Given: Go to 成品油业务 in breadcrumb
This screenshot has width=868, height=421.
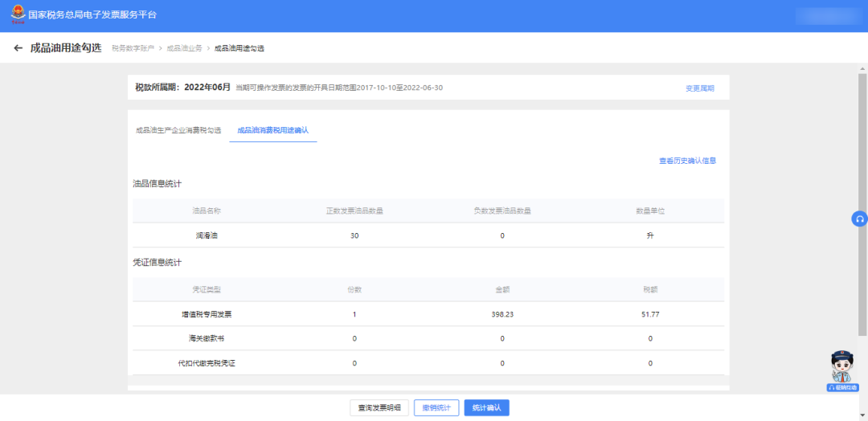Looking at the screenshot, I should coord(184,48).
